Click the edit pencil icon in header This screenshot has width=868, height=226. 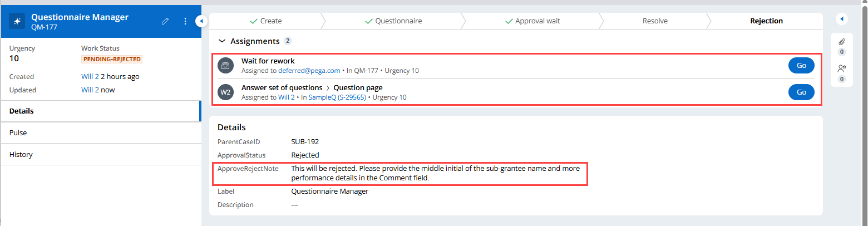click(x=165, y=21)
